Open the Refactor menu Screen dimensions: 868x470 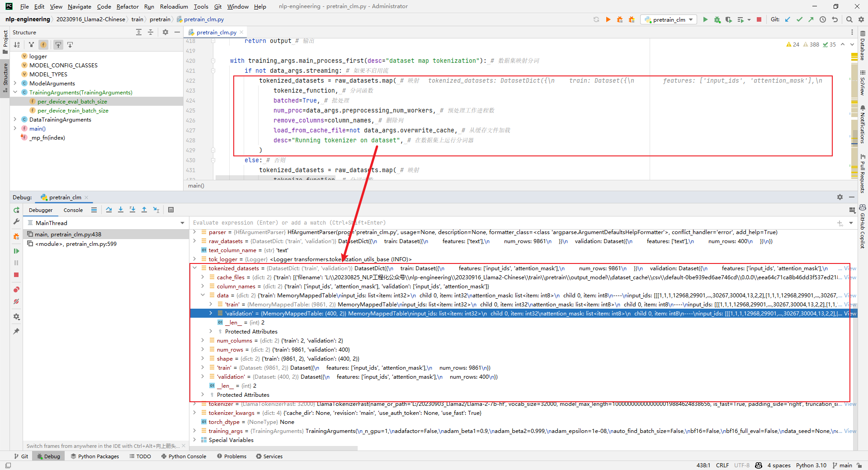127,6
